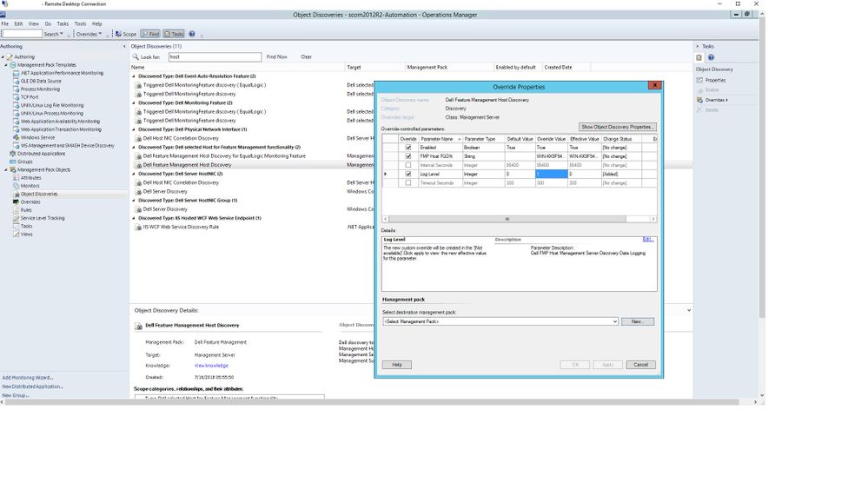
Task: Click main window vertical scrollbar
Action: [762, 169]
